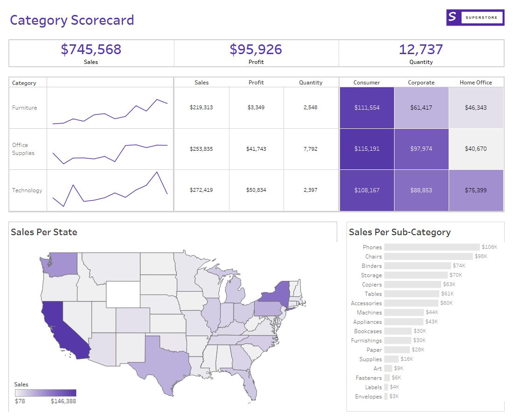The height and width of the screenshot is (420, 513).
Task: Click Furniture Consumer cell $111,554
Action: point(367,108)
